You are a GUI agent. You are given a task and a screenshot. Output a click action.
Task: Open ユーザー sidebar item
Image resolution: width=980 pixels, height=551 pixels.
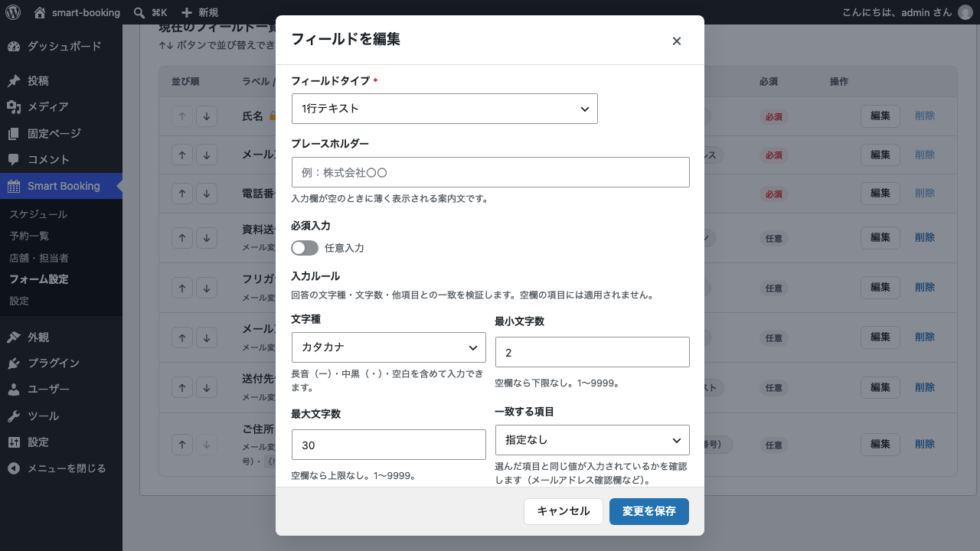tap(61, 389)
